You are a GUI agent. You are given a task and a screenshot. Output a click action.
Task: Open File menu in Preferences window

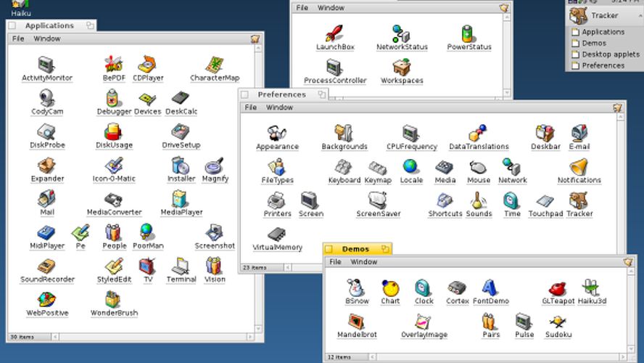tap(250, 107)
